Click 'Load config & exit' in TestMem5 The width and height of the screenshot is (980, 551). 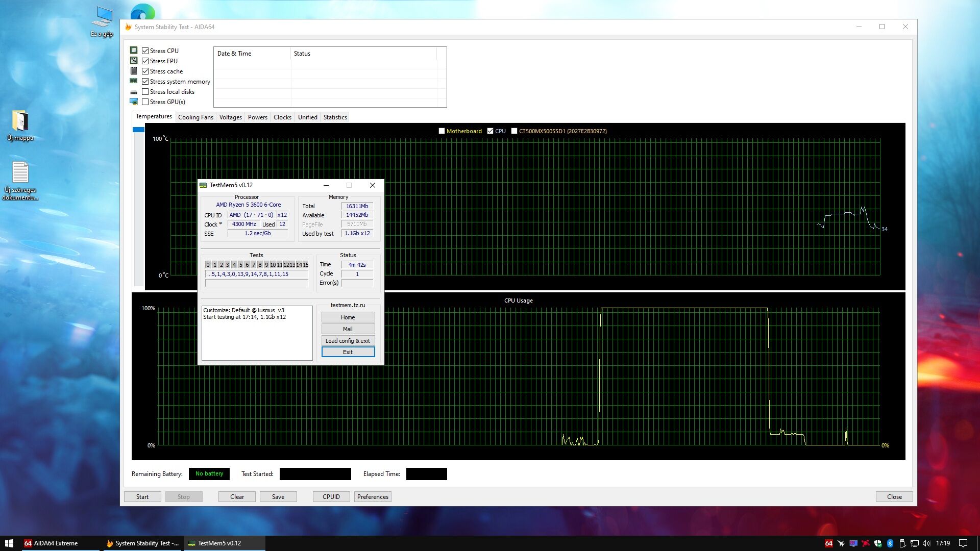(348, 341)
